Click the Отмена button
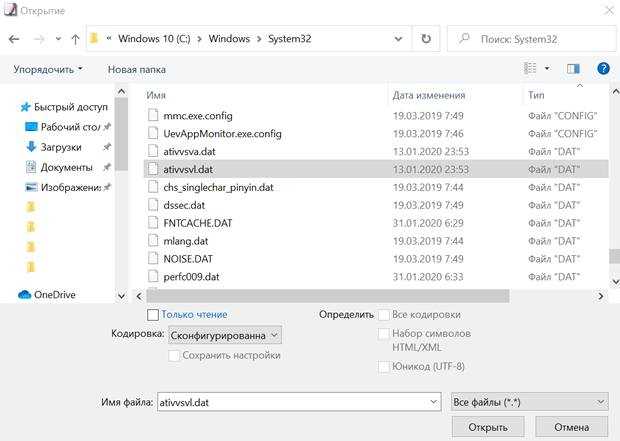 (571, 427)
